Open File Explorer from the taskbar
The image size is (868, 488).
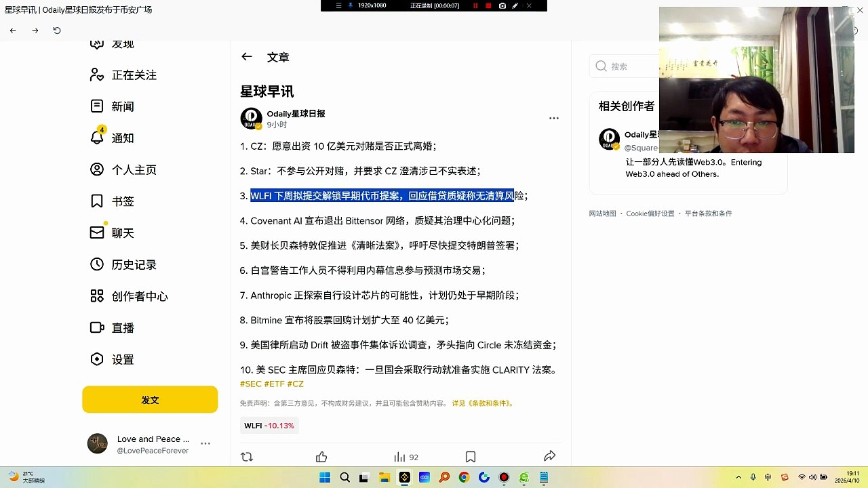point(384,478)
